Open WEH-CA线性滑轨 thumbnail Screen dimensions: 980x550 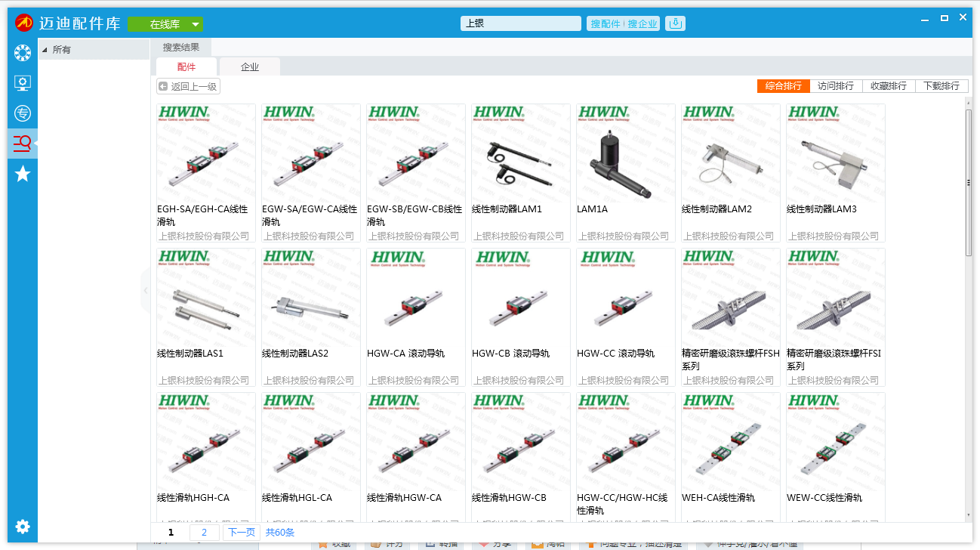click(x=731, y=442)
